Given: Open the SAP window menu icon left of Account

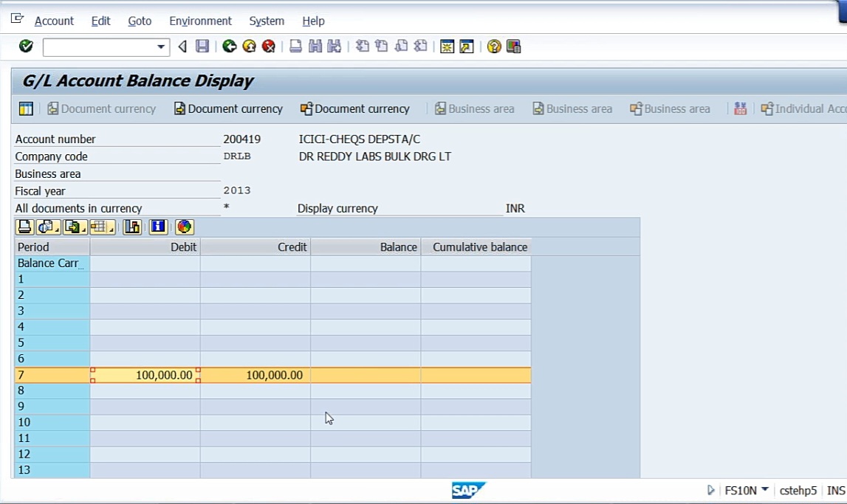Looking at the screenshot, I should coord(17,19).
